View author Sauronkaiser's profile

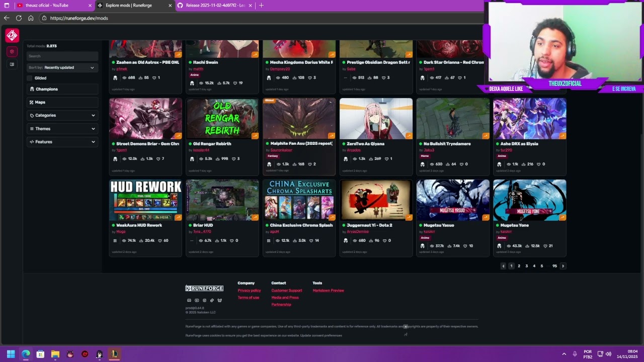point(281,150)
